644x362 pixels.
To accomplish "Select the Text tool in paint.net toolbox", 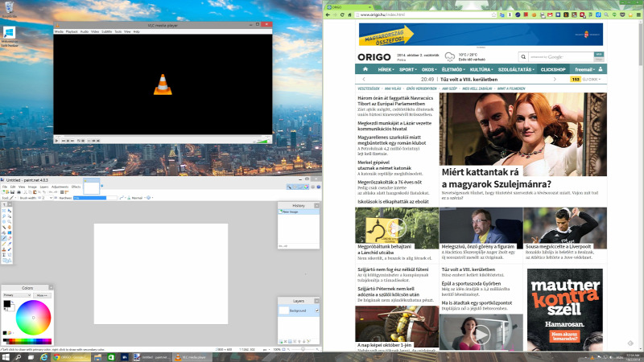I will click(4, 255).
